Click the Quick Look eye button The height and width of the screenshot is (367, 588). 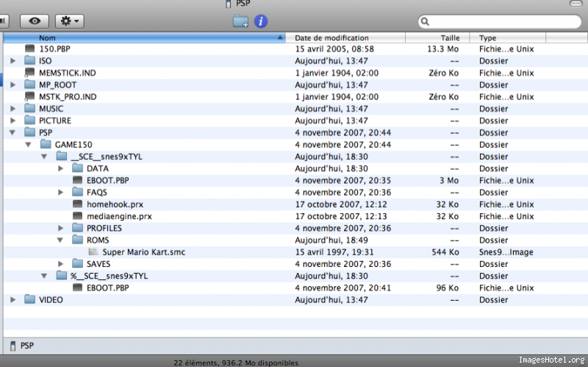pos(35,21)
